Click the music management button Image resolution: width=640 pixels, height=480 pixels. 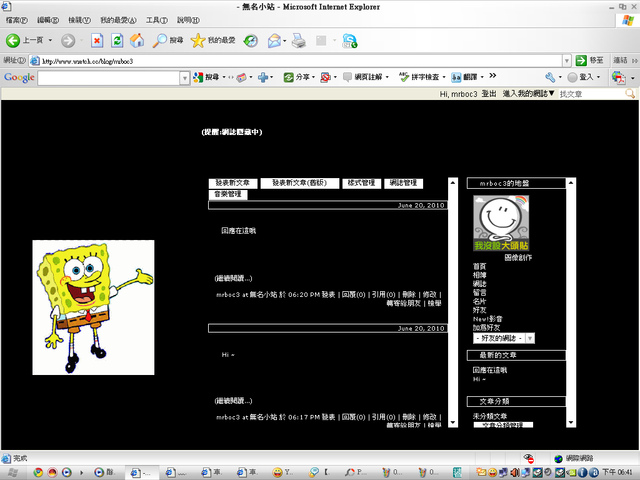point(228,195)
